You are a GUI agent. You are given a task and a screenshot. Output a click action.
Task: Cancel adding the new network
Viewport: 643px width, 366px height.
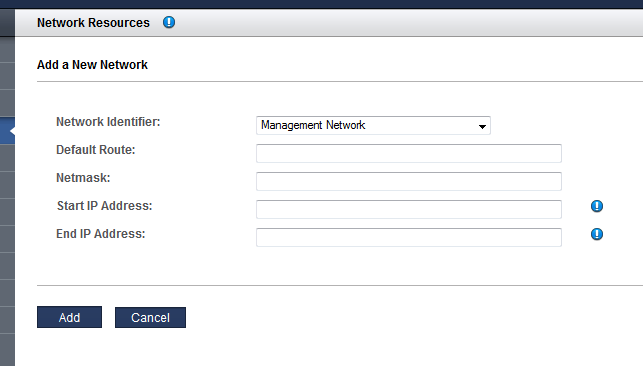150,318
